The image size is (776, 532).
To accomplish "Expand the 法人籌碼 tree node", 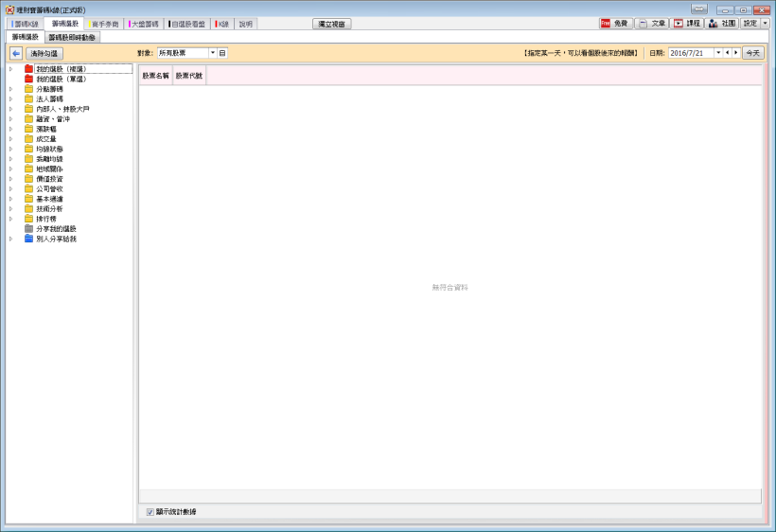I will pos(11,99).
